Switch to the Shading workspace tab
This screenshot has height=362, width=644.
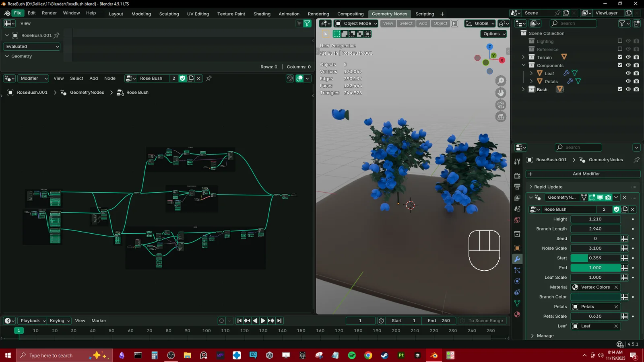[x=262, y=14]
